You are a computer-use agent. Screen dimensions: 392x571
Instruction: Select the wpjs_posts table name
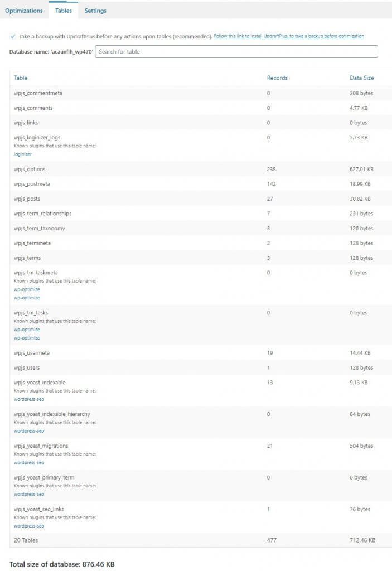pos(27,199)
